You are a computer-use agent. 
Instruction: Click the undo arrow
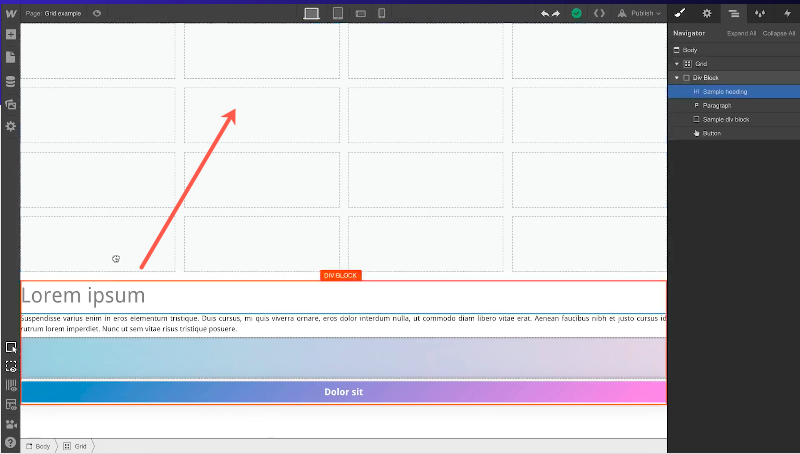[546, 13]
